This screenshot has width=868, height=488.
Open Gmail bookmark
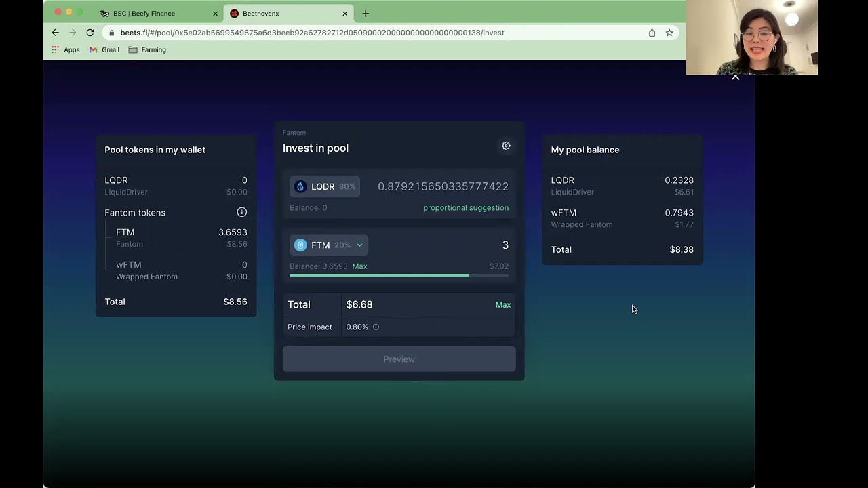click(104, 49)
